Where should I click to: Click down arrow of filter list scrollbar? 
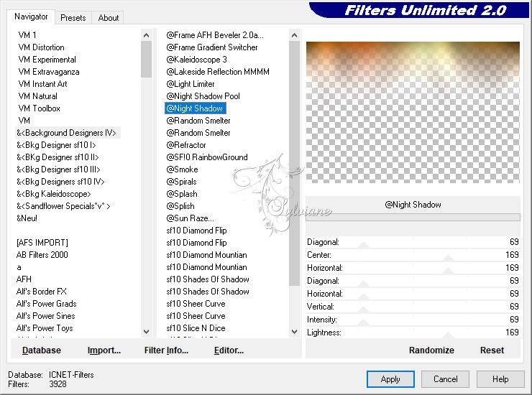coord(295,332)
